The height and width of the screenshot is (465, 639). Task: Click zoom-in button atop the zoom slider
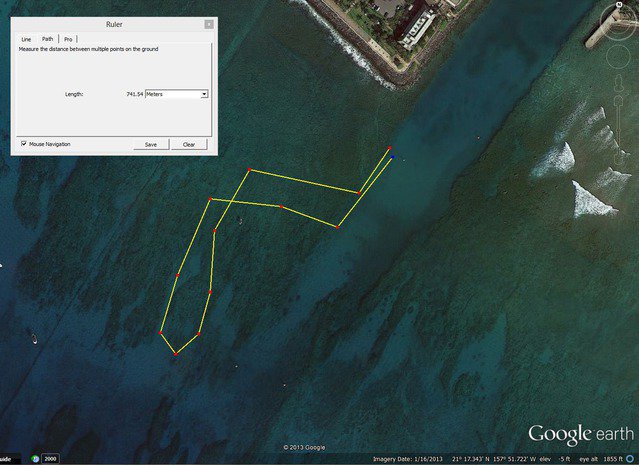click(619, 101)
